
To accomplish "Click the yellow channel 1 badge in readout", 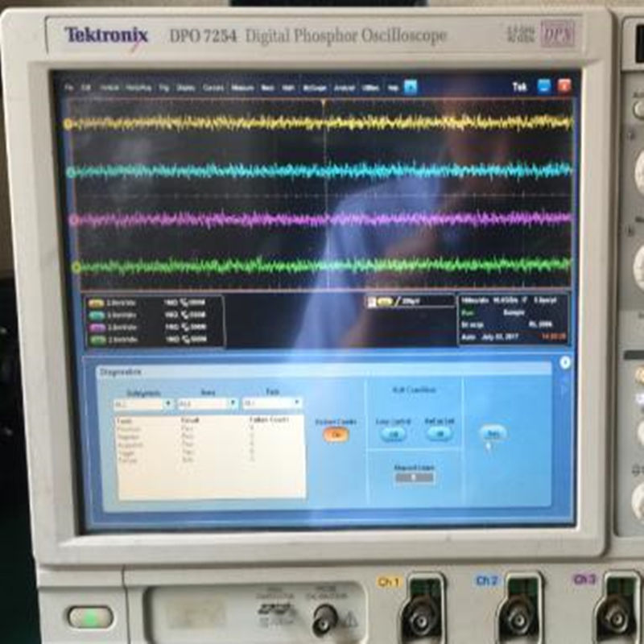I will point(97,303).
